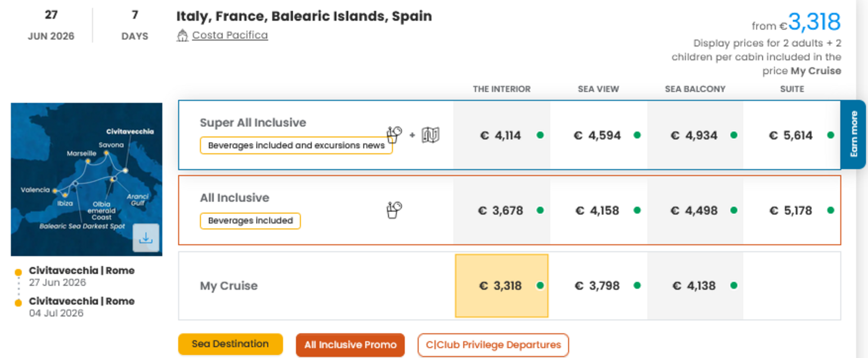Click green dot next to My Cruise Sea Balcony
The image size is (868, 358).
(x=734, y=286)
